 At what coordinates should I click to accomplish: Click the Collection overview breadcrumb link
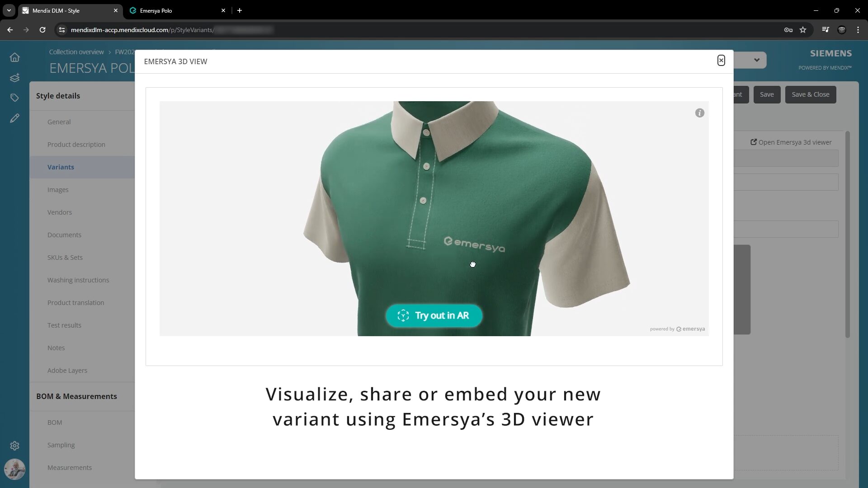(77, 52)
